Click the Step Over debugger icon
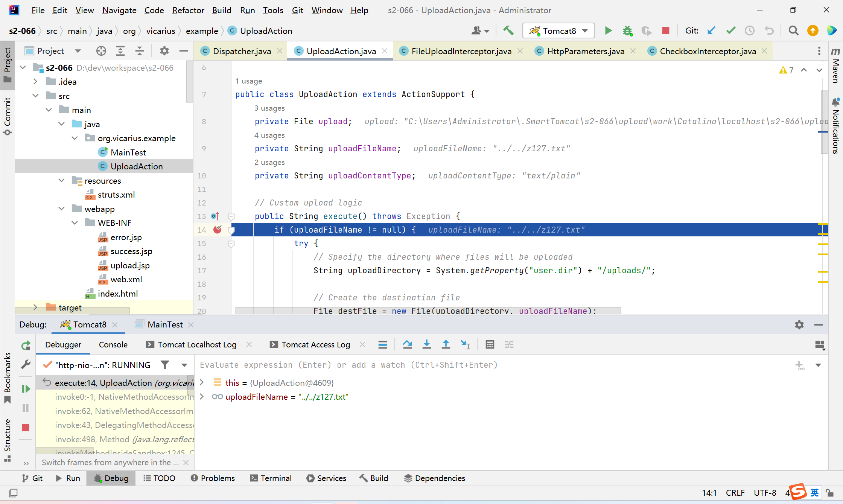This screenshot has width=843, height=504. [x=407, y=344]
